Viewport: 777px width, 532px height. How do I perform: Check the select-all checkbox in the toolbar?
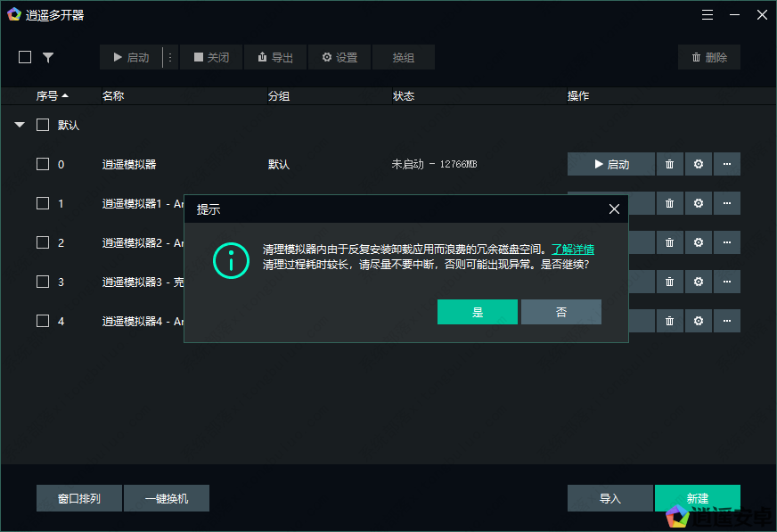[24, 56]
